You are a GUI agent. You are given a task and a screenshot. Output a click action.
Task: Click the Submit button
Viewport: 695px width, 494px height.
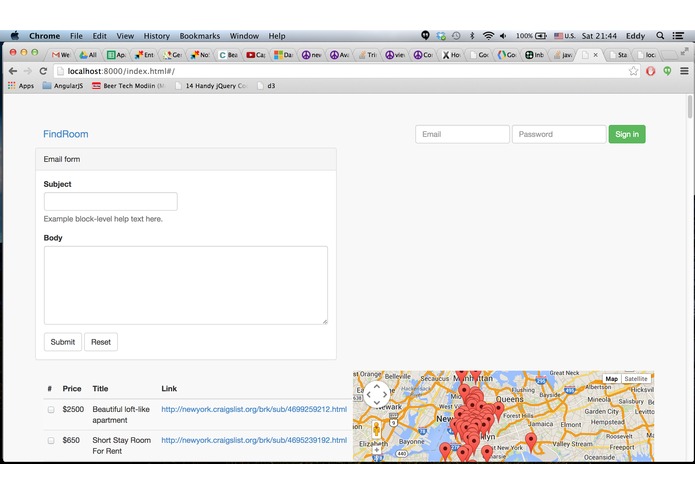(x=62, y=342)
